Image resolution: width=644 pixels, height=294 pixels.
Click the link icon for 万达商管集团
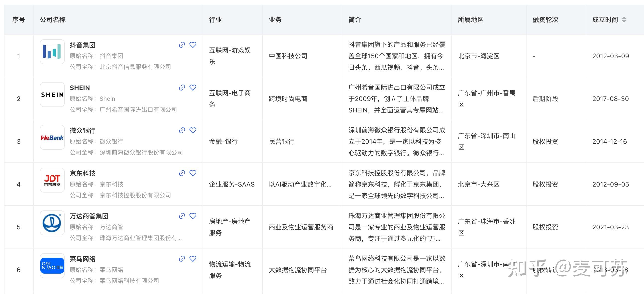coord(182,216)
